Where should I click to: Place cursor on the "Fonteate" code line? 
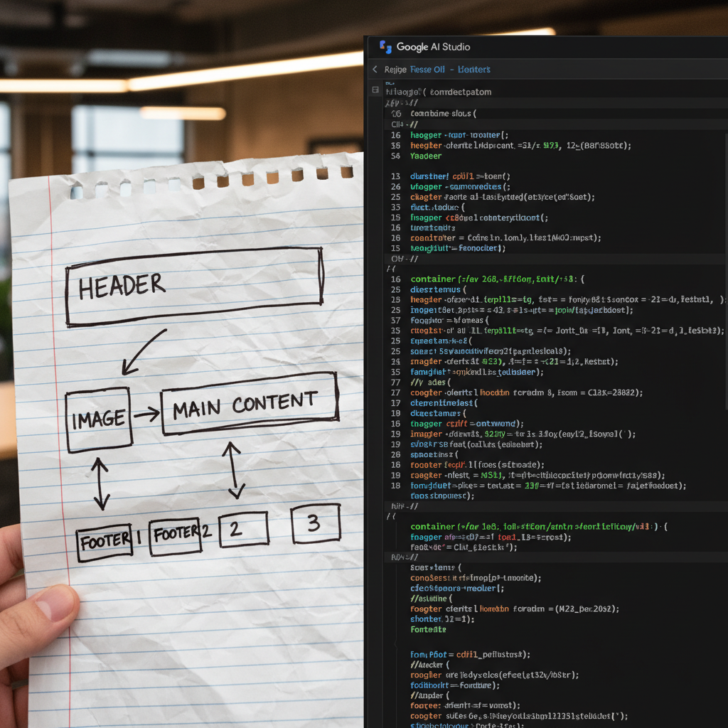point(428,629)
